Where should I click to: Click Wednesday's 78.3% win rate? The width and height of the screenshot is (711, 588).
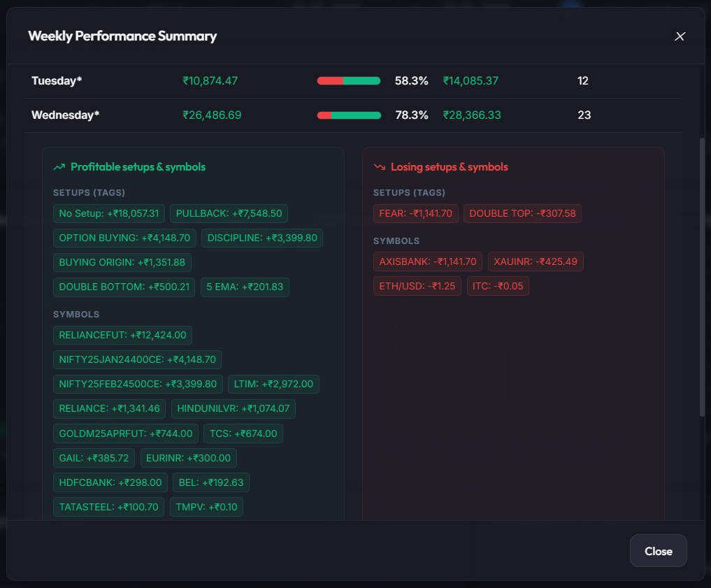(411, 115)
